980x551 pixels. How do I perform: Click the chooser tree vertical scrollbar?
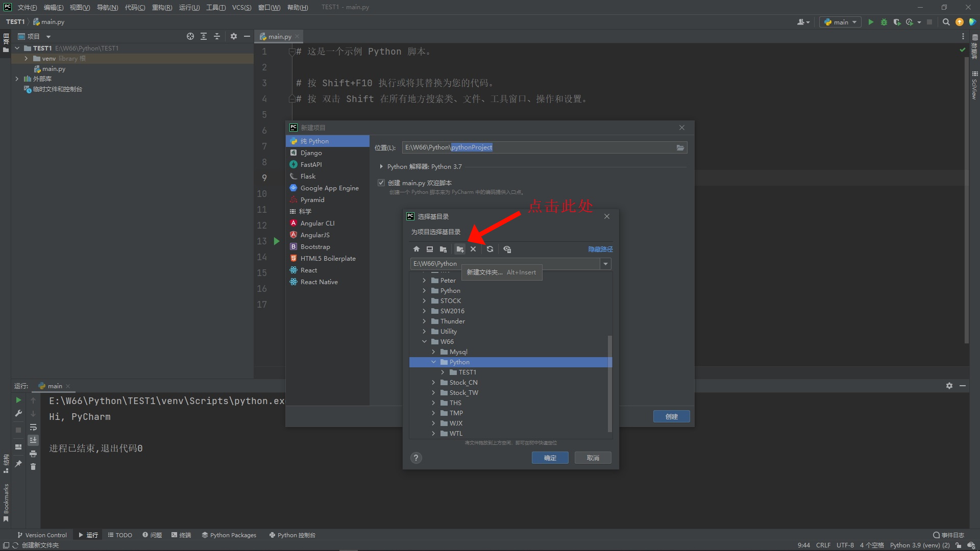pos(609,384)
